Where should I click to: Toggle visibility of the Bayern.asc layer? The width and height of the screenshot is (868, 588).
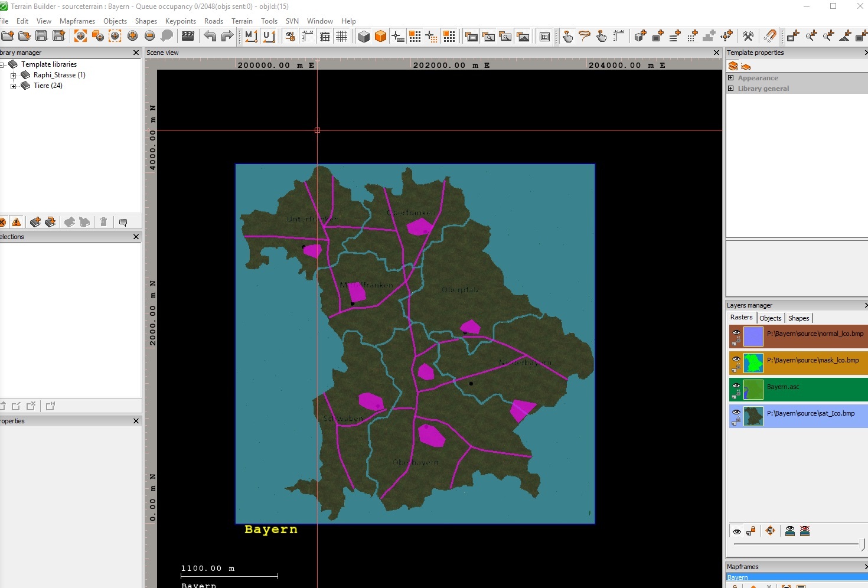tap(736, 386)
